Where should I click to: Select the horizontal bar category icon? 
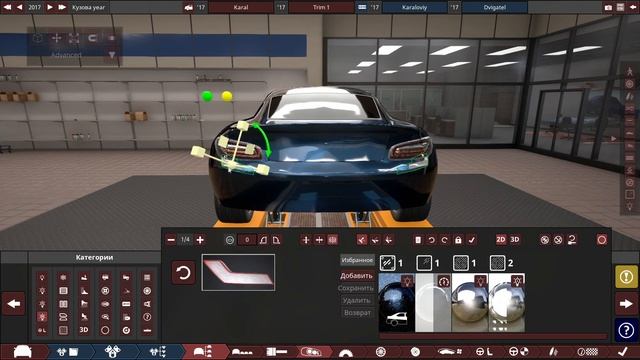click(x=147, y=330)
